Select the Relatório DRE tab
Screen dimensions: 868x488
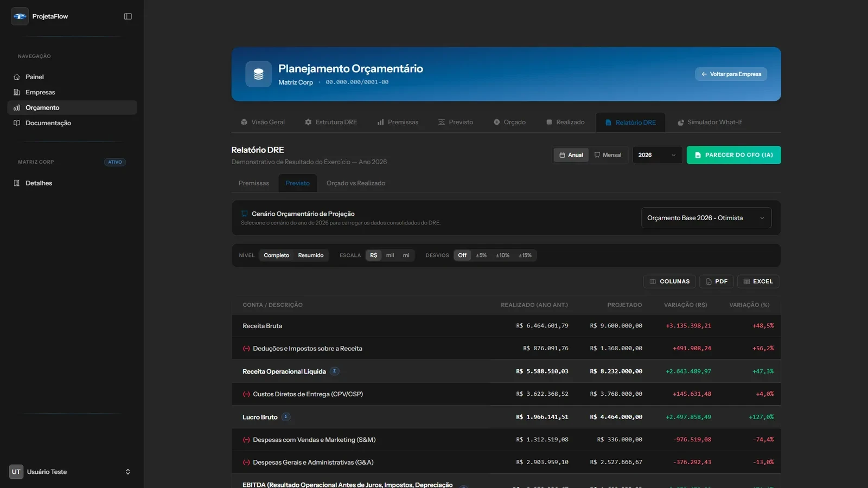click(630, 123)
